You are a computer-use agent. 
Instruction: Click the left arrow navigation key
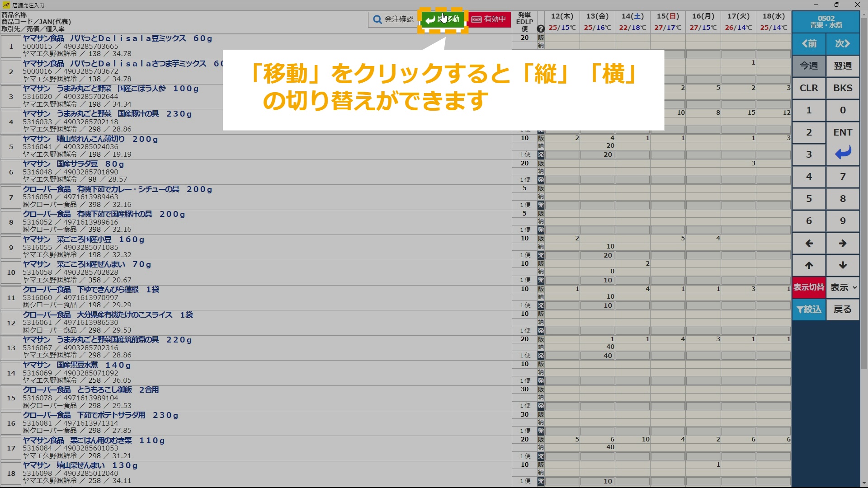pyautogui.click(x=809, y=244)
